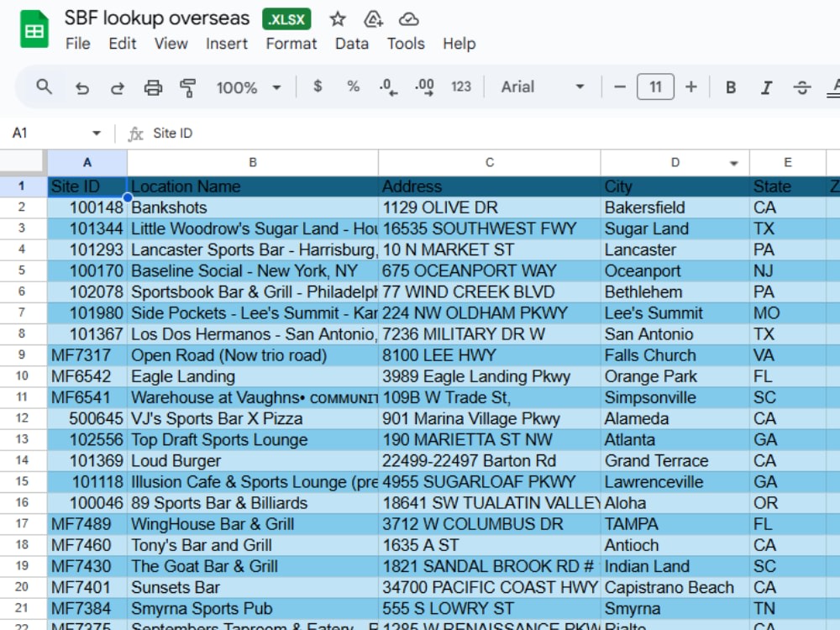Viewport: 840px width, 630px height.
Task: Open the Google Sheets home icon
Action: point(34,30)
